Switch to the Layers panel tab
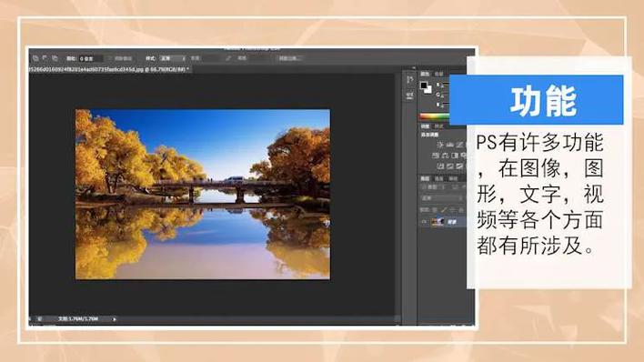This screenshot has width=644, height=362. coord(425,179)
